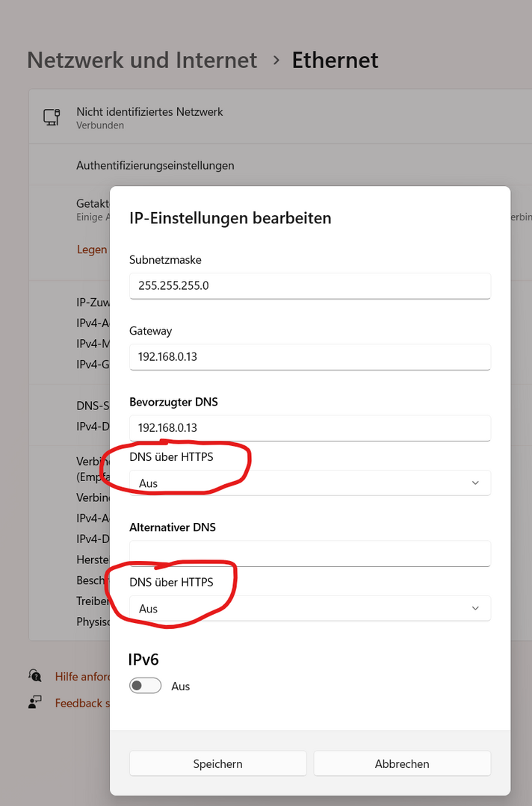The height and width of the screenshot is (806, 532).
Task: Open the Hilfe anfordern link
Action: click(82, 676)
